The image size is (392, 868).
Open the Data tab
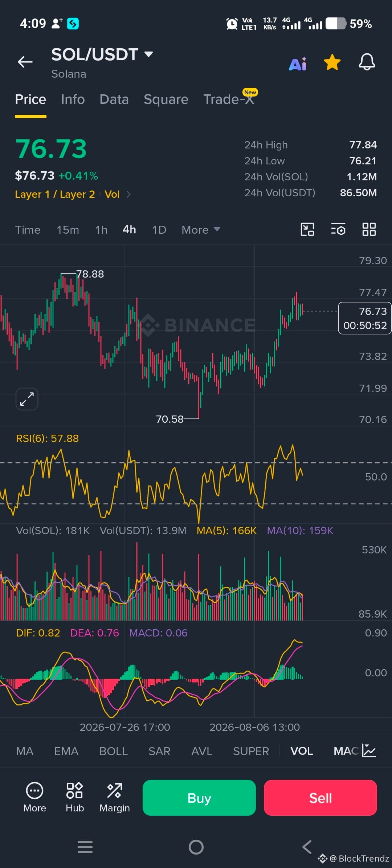[114, 99]
